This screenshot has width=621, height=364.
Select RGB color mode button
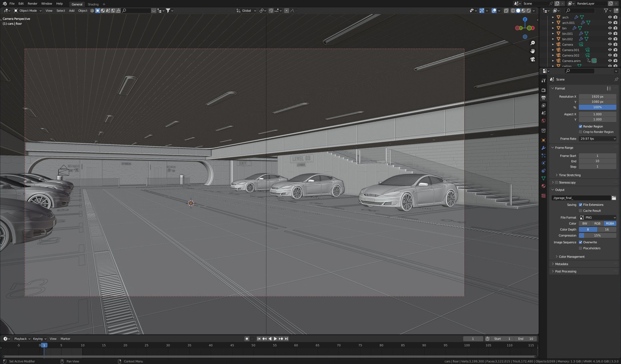pos(597,223)
